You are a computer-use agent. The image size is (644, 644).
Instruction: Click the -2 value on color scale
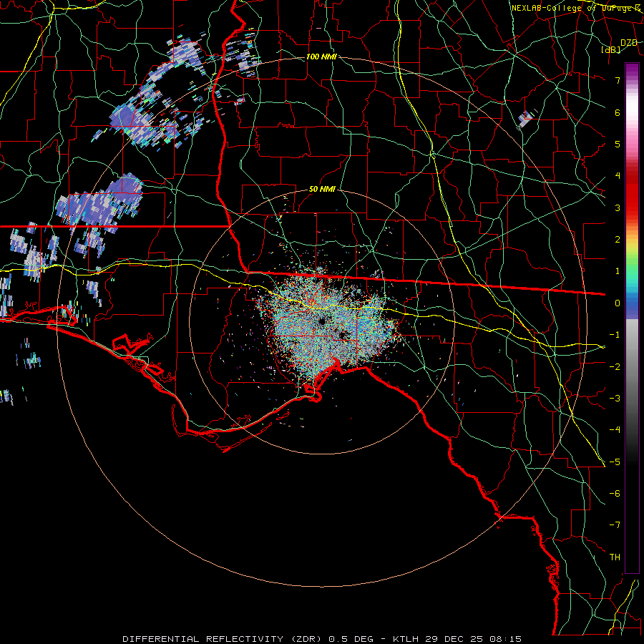pos(615,367)
